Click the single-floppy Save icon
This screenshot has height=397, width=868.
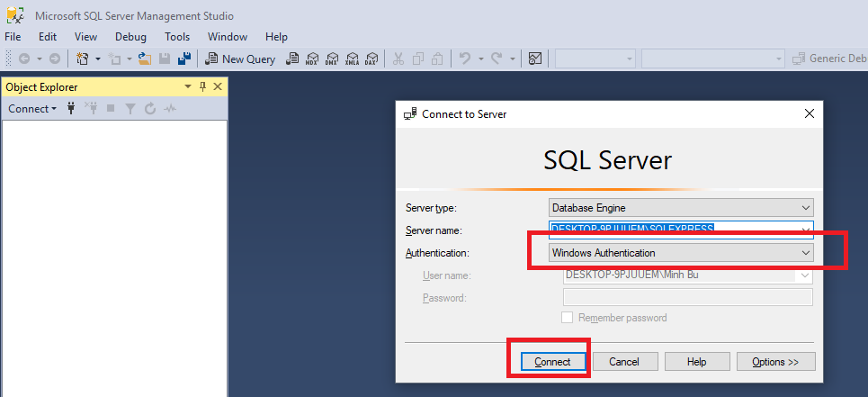(165, 59)
